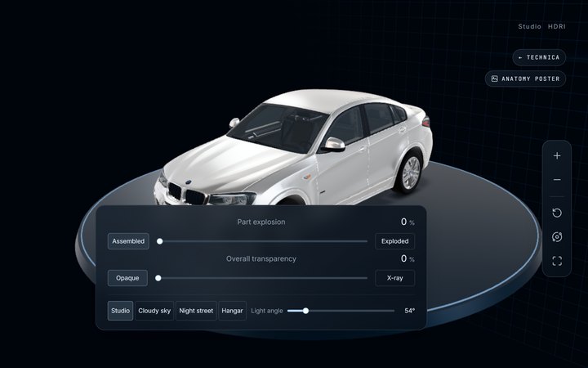The width and height of the screenshot is (588, 368).
Task: Choose the Night street environment
Action: click(x=196, y=311)
